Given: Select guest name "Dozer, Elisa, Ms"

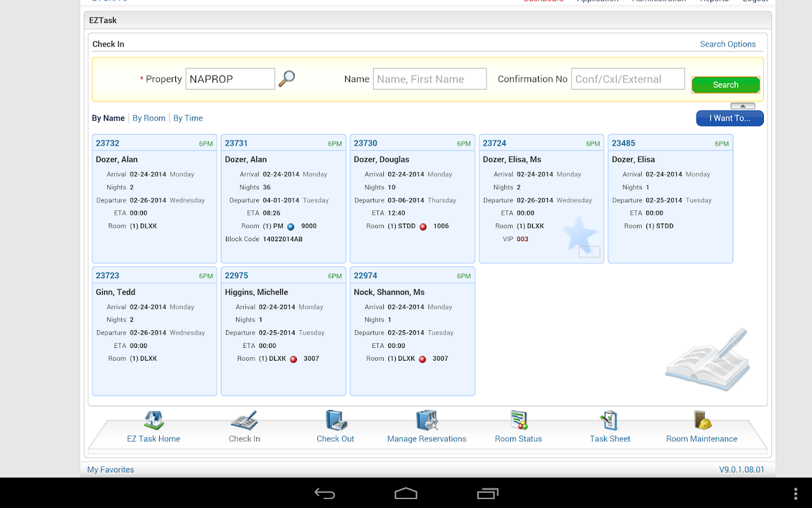Looking at the screenshot, I should 512,159.
